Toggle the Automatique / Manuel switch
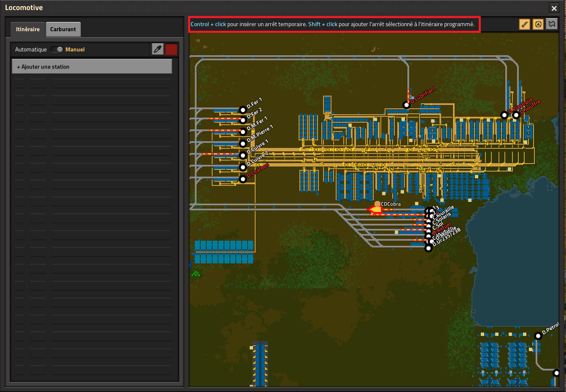This screenshot has width=566, height=392. pyautogui.click(x=57, y=49)
